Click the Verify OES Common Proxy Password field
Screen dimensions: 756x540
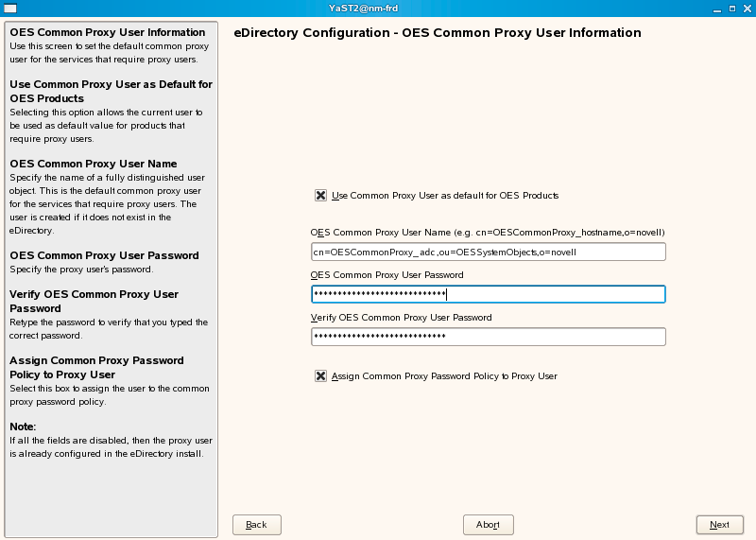coord(489,337)
